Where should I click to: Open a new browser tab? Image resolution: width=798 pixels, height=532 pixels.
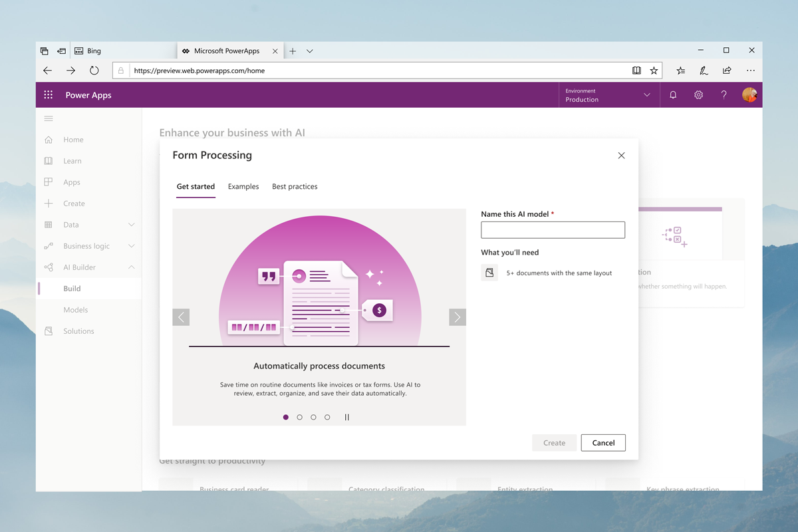coord(293,51)
